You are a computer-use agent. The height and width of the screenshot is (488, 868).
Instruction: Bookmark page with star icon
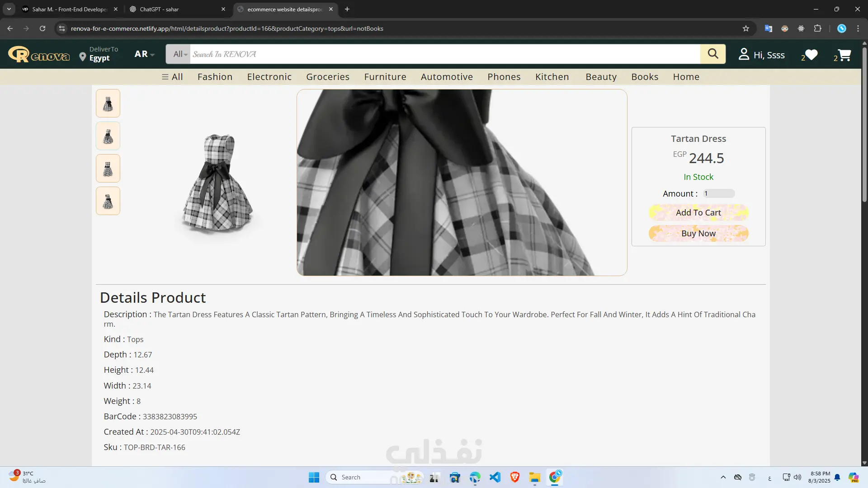[746, 28]
